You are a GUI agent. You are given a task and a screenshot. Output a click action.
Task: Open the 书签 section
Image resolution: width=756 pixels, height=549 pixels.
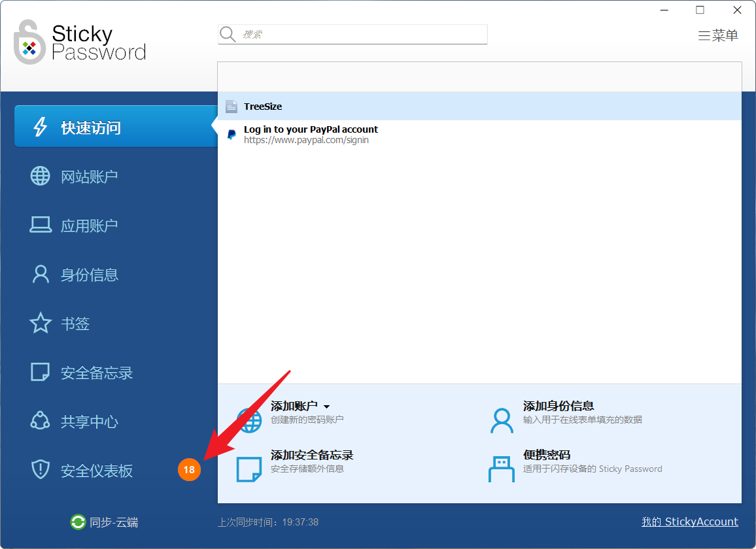[75, 324]
